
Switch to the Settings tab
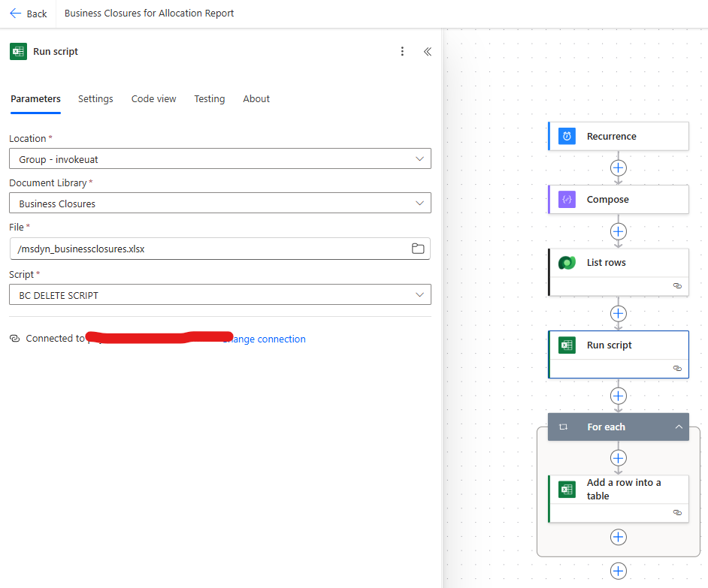[95, 99]
